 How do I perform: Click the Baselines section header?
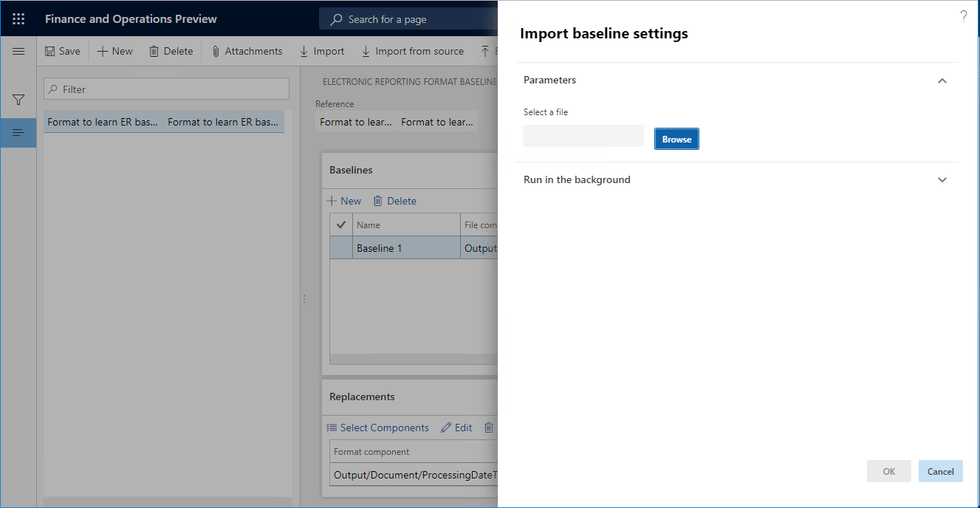click(351, 170)
